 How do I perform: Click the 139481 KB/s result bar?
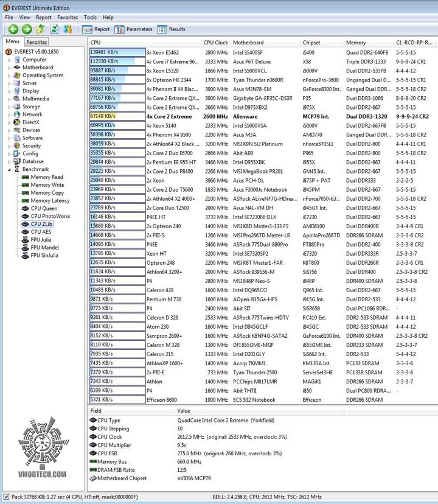click(x=117, y=52)
